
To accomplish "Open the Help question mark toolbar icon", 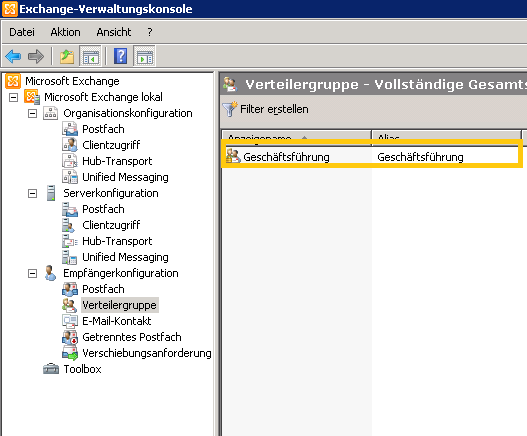I will click(120, 56).
